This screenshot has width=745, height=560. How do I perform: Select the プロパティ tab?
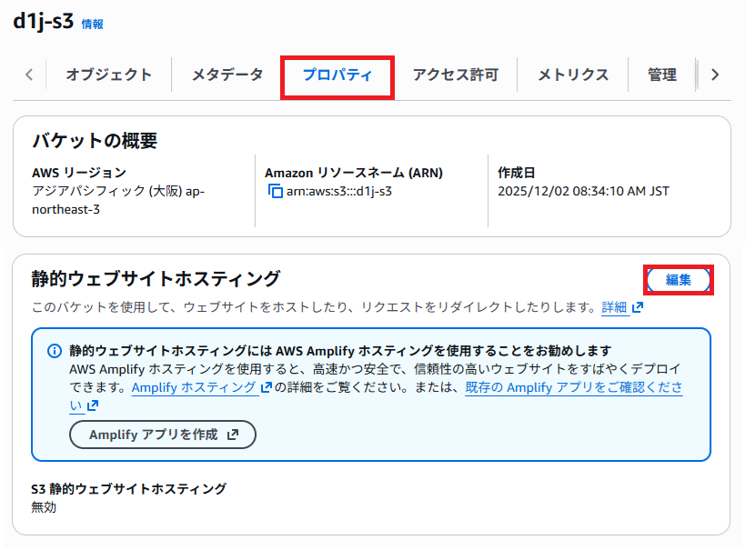pos(337,75)
